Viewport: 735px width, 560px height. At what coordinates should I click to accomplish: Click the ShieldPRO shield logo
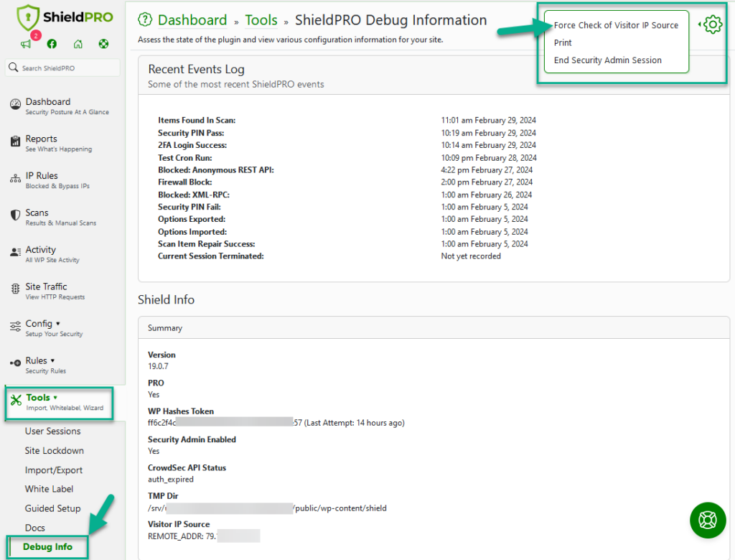pyautogui.click(x=27, y=17)
